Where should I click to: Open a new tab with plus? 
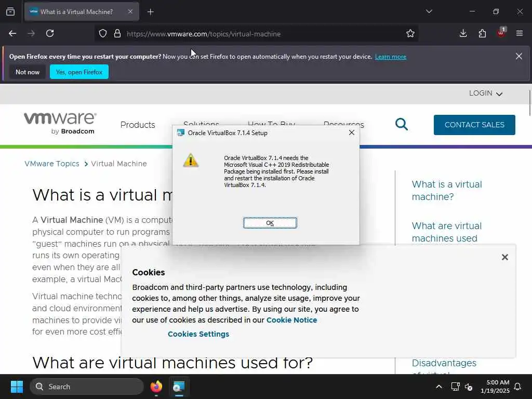[151, 12]
